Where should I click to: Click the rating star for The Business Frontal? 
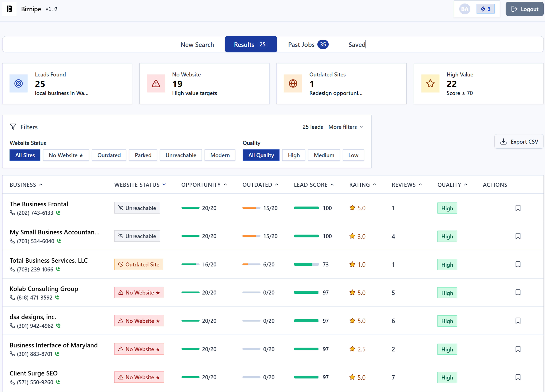click(352, 208)
